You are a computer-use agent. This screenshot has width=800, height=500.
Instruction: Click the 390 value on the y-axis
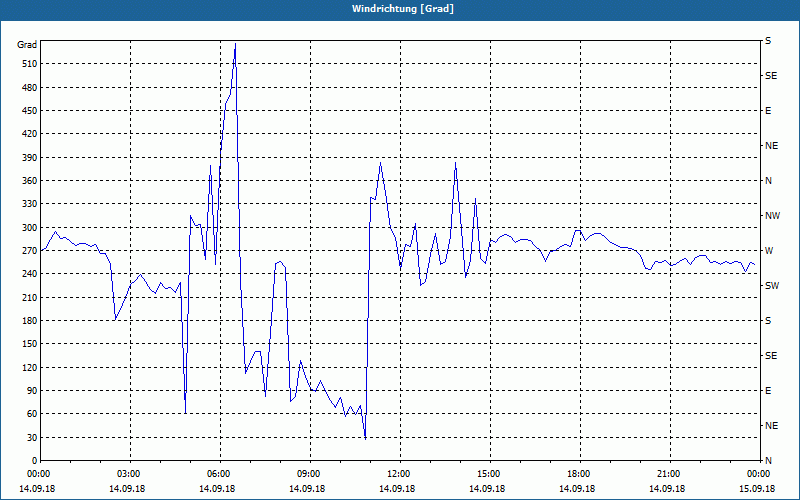point(30,157)
